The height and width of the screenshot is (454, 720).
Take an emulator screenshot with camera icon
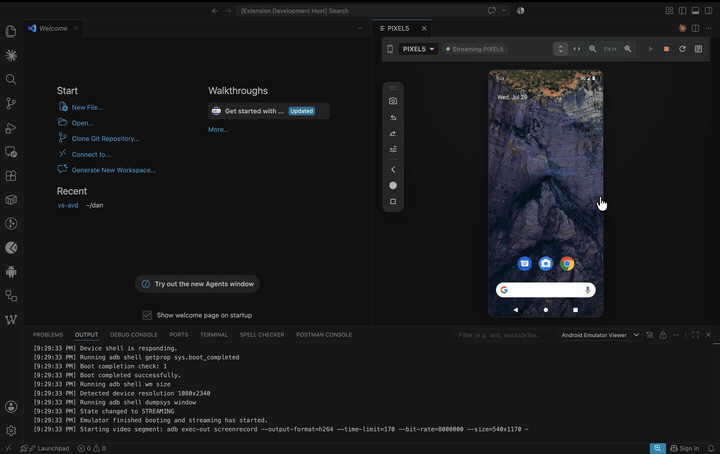point(393,101)
